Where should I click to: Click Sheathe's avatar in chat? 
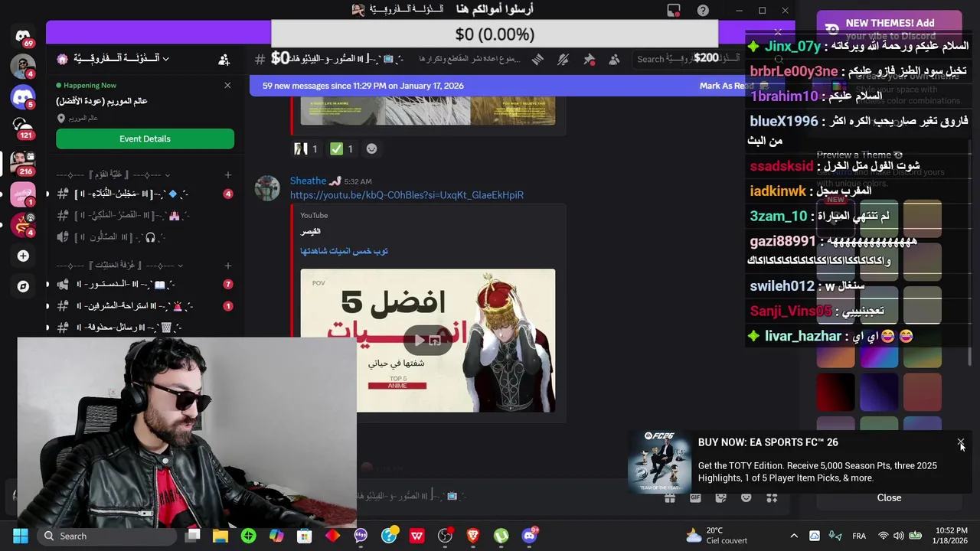(267, 188)
